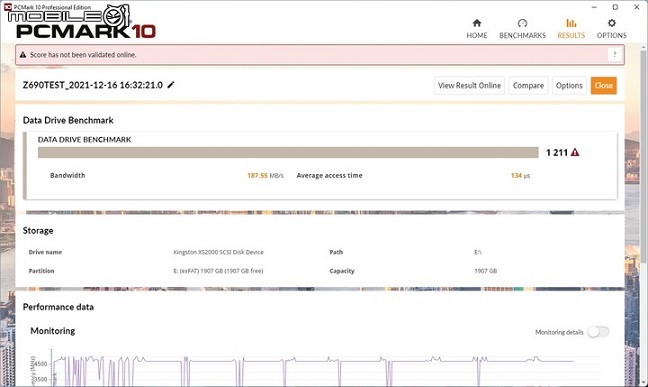Image resolution: width=648 pixels, height=387 pixels.
Task: Toggle the Monitoring details switch
Action: point(598,332)
